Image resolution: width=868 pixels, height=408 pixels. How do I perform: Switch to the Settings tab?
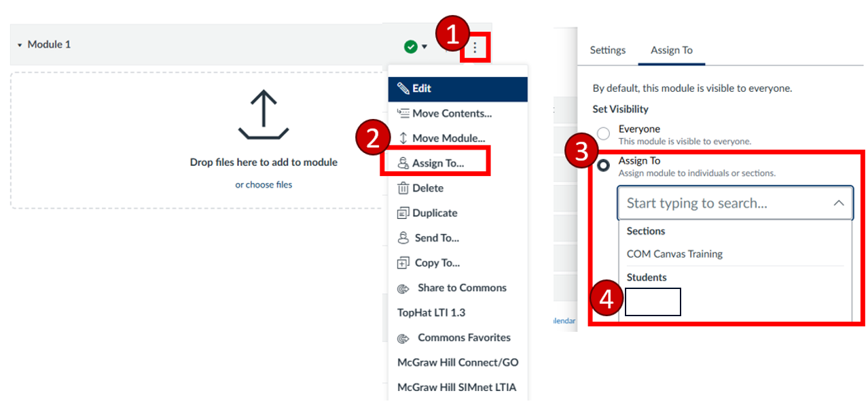coord(607,50)
